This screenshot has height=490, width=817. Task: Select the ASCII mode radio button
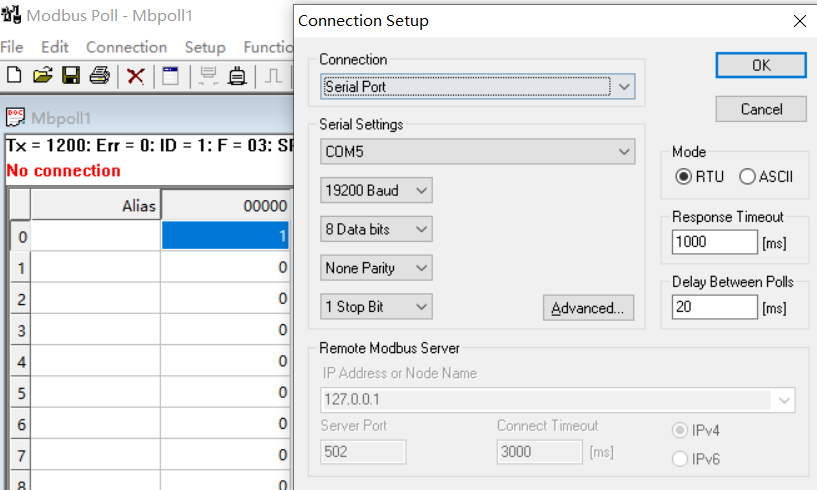747,177
